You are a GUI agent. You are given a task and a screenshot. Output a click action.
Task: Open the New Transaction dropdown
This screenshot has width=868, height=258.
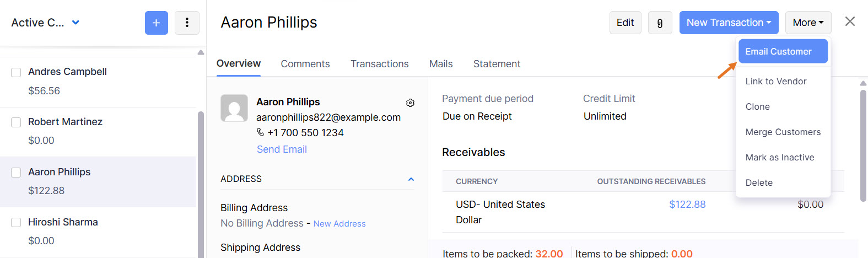(x=728, y=23)
